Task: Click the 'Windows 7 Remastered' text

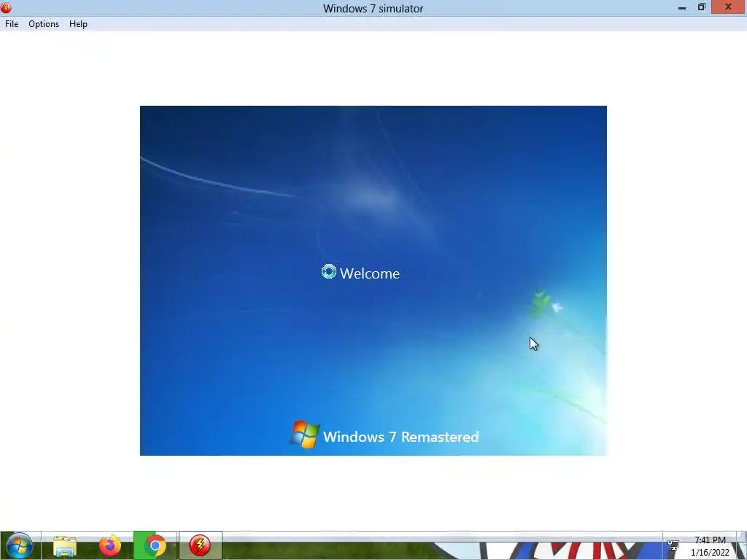Action: point(400,437)
